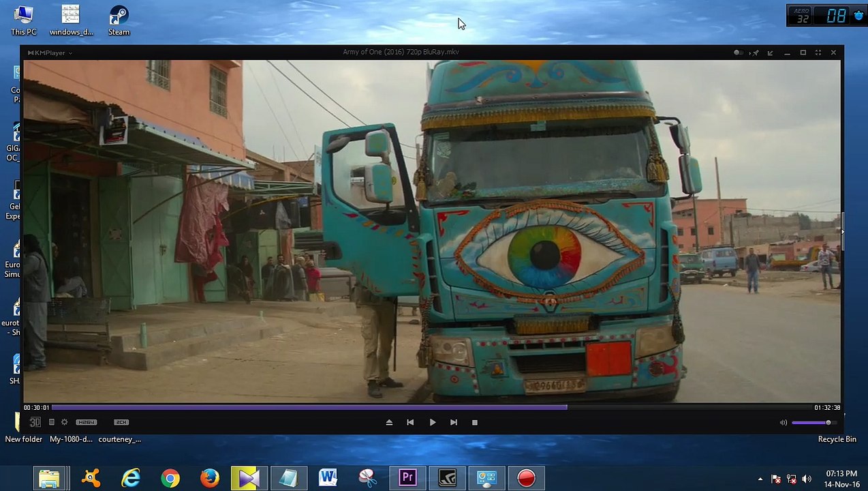Click the Army of One file title
868x491 pixels.
click(401, 52)
